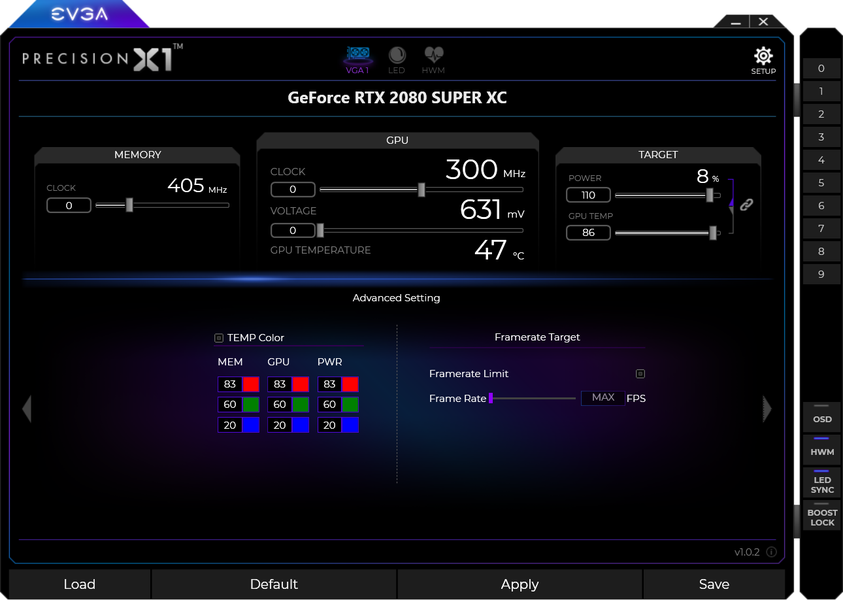The width and height of the screenshot is (843, 600).
Task: Select profile slot 1
Action: pos(821,91)
